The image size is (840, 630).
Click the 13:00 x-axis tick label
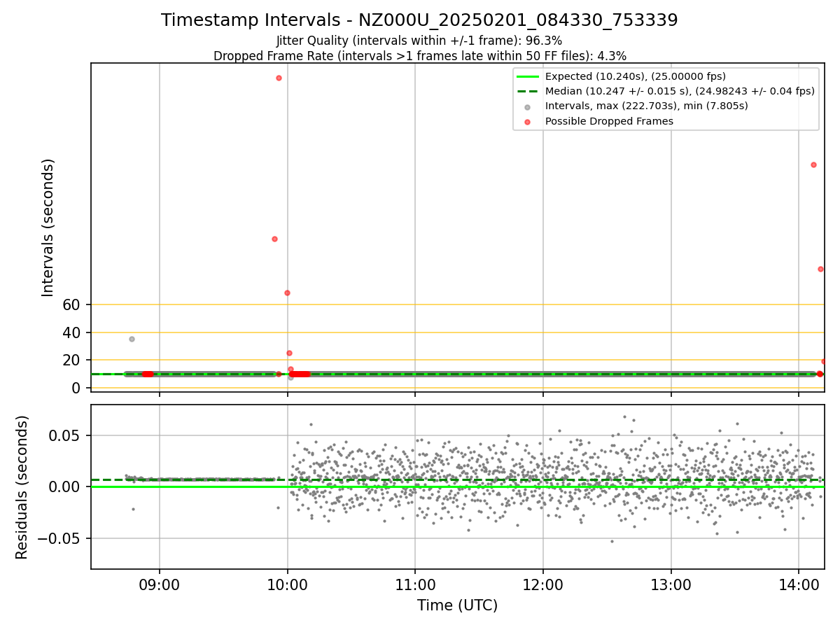(671, 584)
